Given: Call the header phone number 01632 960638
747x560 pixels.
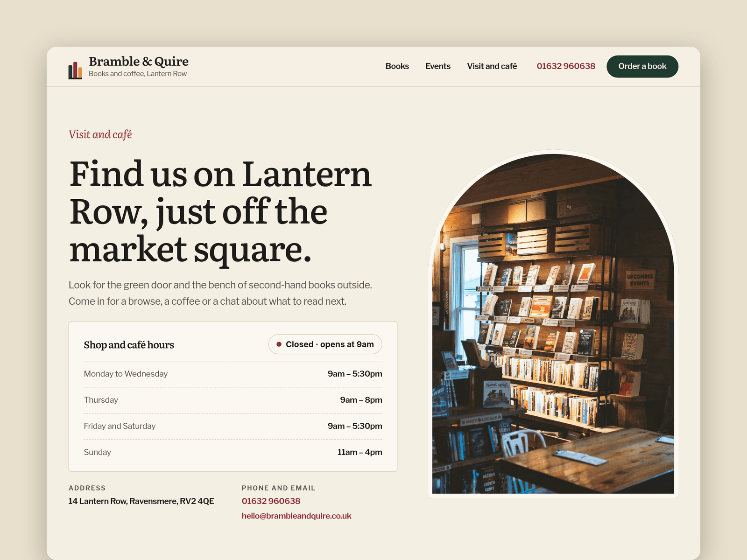Looking at the screenshot, I should 566,66.
